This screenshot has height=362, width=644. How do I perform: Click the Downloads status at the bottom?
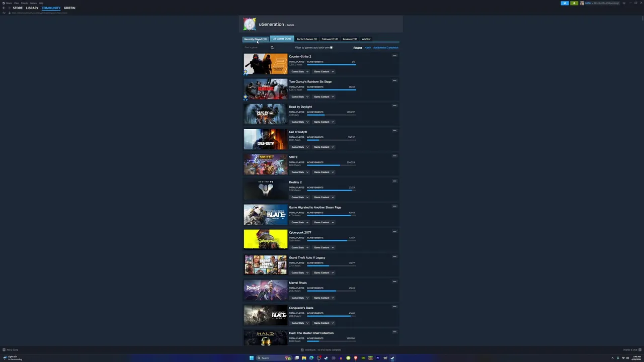coord(321,350)
